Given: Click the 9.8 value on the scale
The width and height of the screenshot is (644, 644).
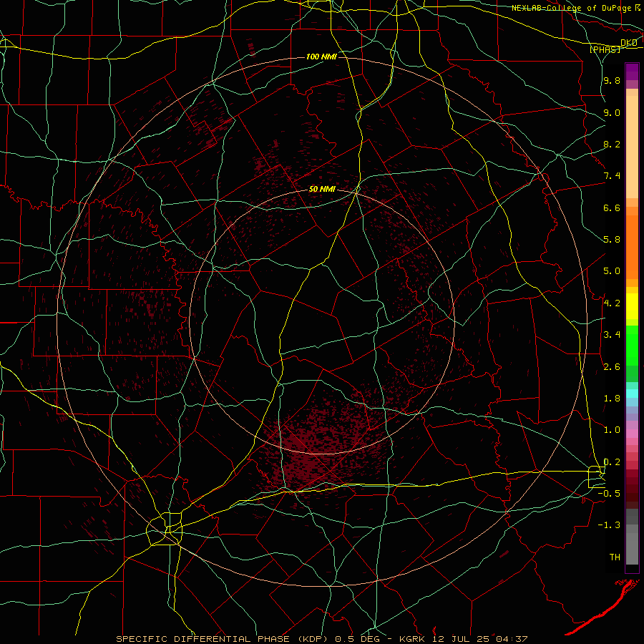Looking at the screenshot, I should pos(612,81).
